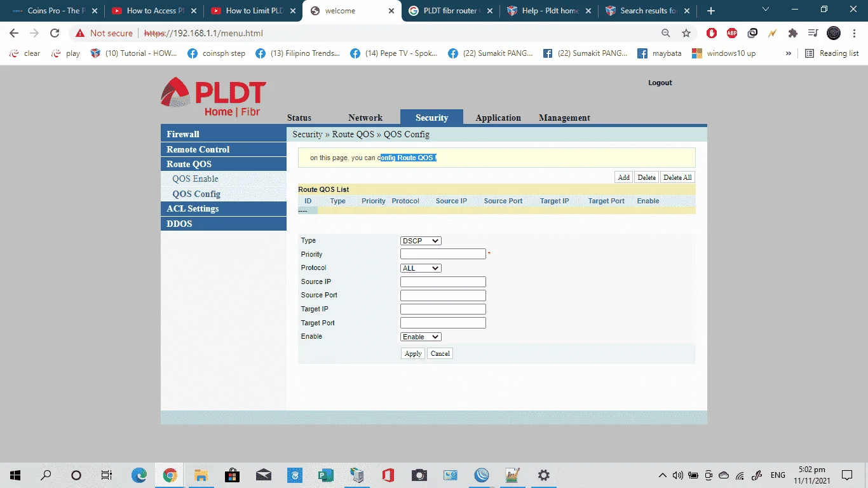Open the media control playlist icon
Screen dimensions: 868x488
[x=813, y=33]
